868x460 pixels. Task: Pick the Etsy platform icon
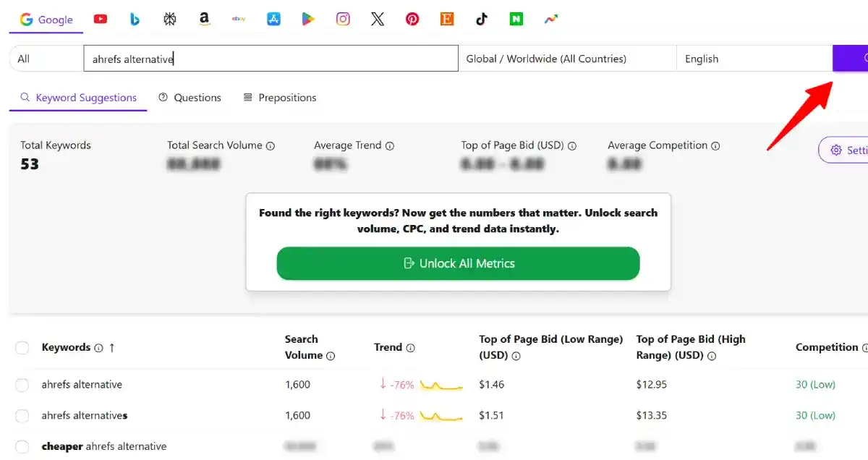click(x=447, y=20)
